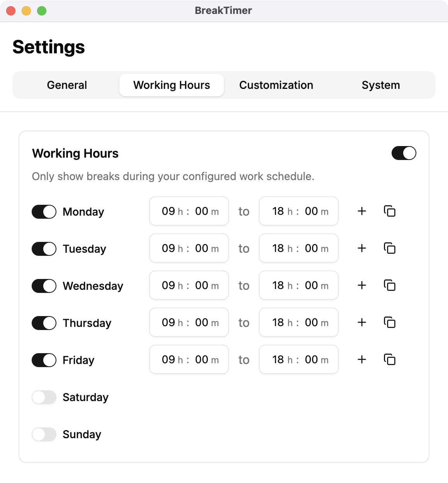This screenshot has height=483, width=448.
Task: Copy Monday's hours to other days
Action: pyautogui.click(x=390, y=211)
